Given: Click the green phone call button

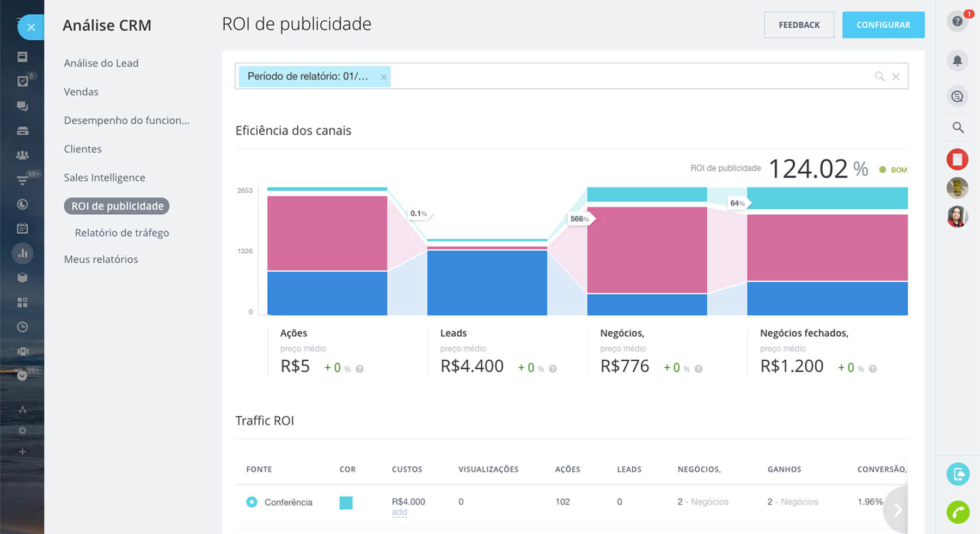Looking at the screenshot, I should 958,512.
